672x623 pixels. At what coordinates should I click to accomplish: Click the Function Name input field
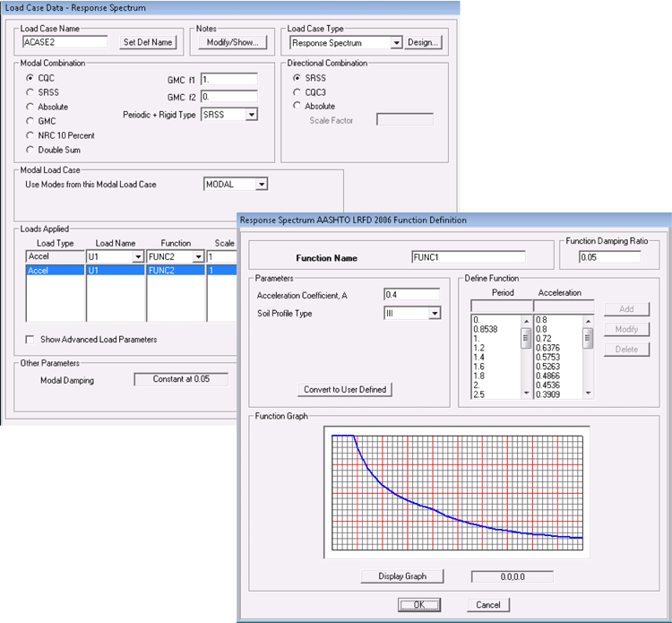[x=468, y=257]
